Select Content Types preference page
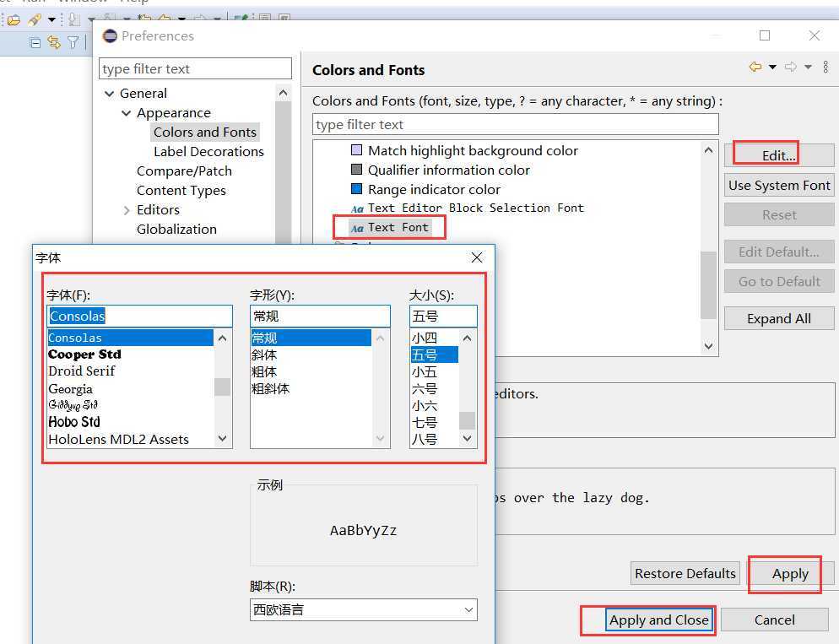 tap(181, 191)
